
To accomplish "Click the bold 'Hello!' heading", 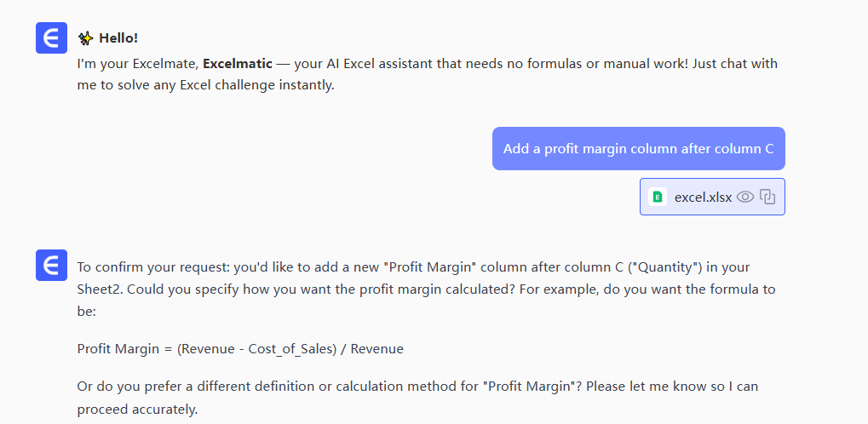I will [118, 38].
